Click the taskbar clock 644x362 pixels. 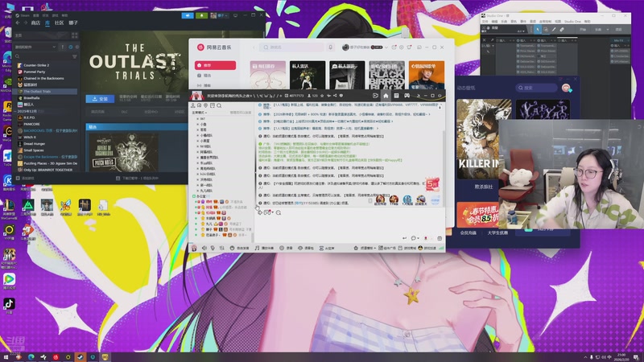click(621, 356)
